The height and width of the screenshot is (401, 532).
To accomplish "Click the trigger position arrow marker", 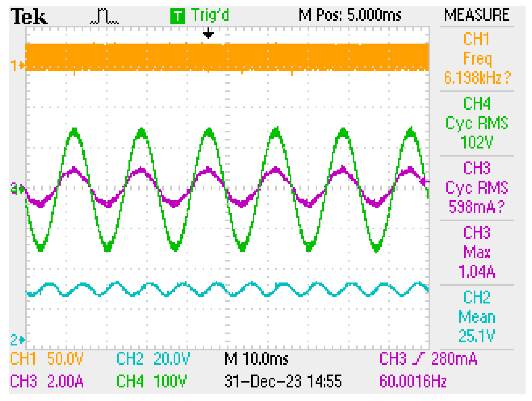I will pos(208,33).
